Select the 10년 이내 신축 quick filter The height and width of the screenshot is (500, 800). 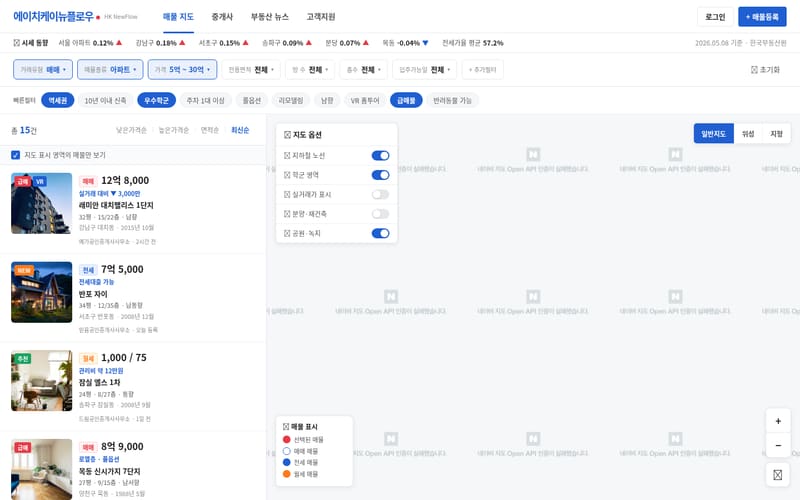(106, 101)
